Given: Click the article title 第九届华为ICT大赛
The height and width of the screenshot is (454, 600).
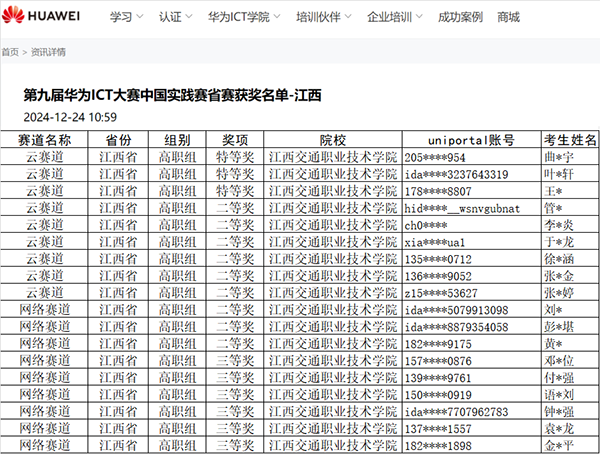Looking at the screenshot, I should click(172, 95).
